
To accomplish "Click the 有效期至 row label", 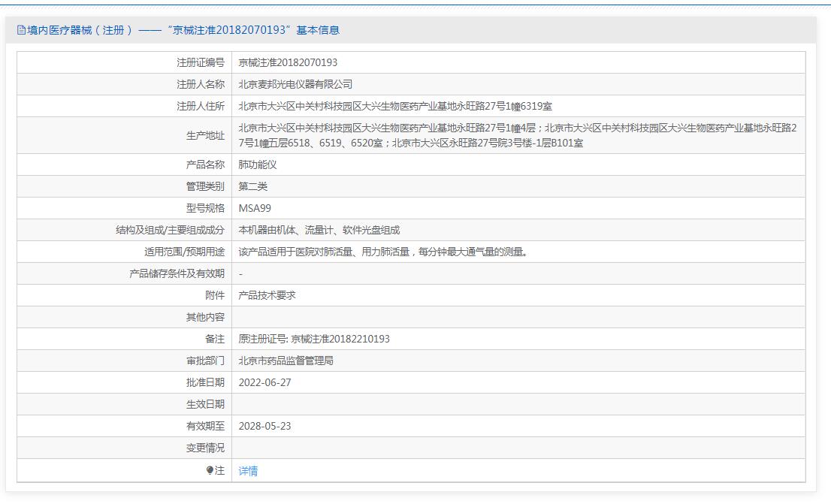I will tap(205, 426).
